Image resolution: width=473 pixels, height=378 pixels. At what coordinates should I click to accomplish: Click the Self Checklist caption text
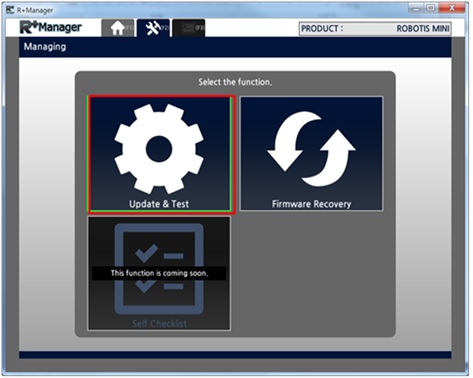159,323
